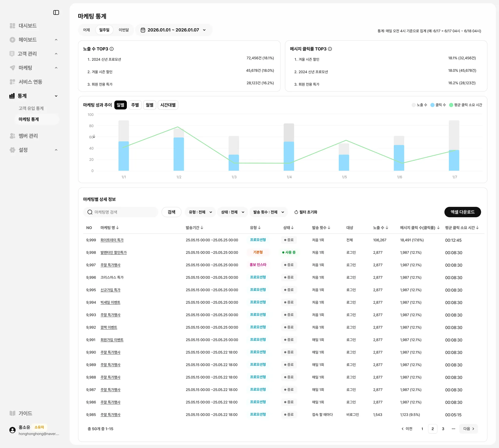Click the 마케팅 paper plane icon
The width and height of the screenshot is (499, 448).
tap(12, 68)
